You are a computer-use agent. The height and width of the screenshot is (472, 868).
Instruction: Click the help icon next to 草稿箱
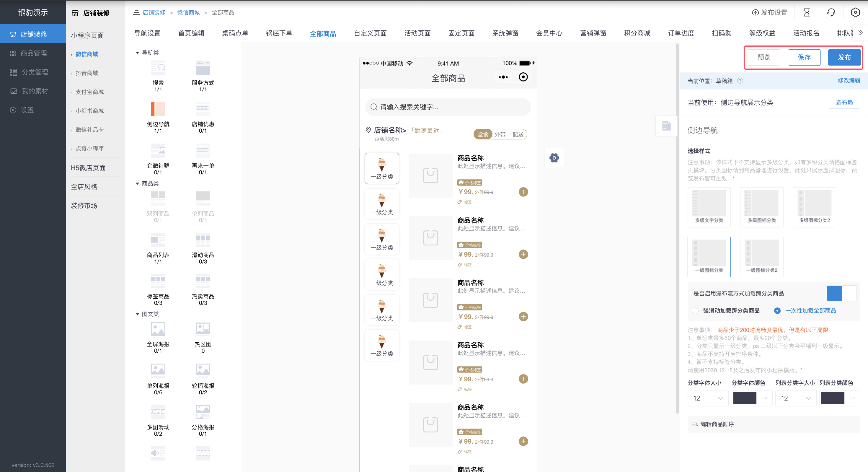[x=740, y=81]
